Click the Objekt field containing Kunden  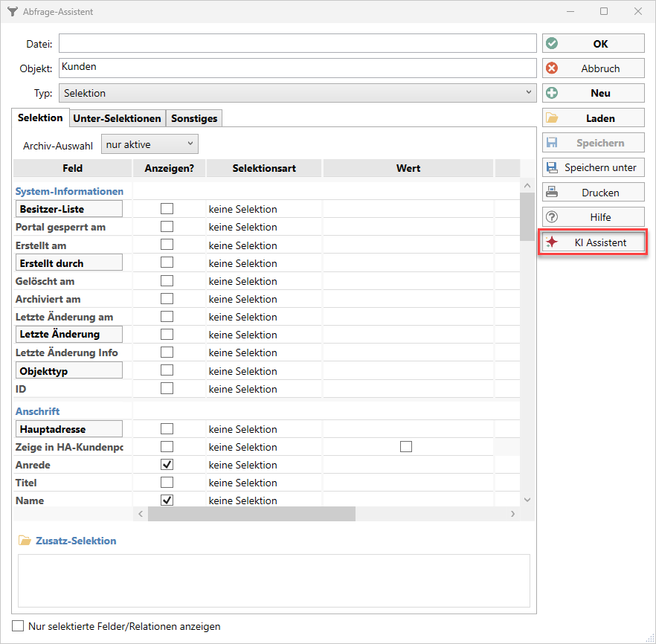click(298, 68)
